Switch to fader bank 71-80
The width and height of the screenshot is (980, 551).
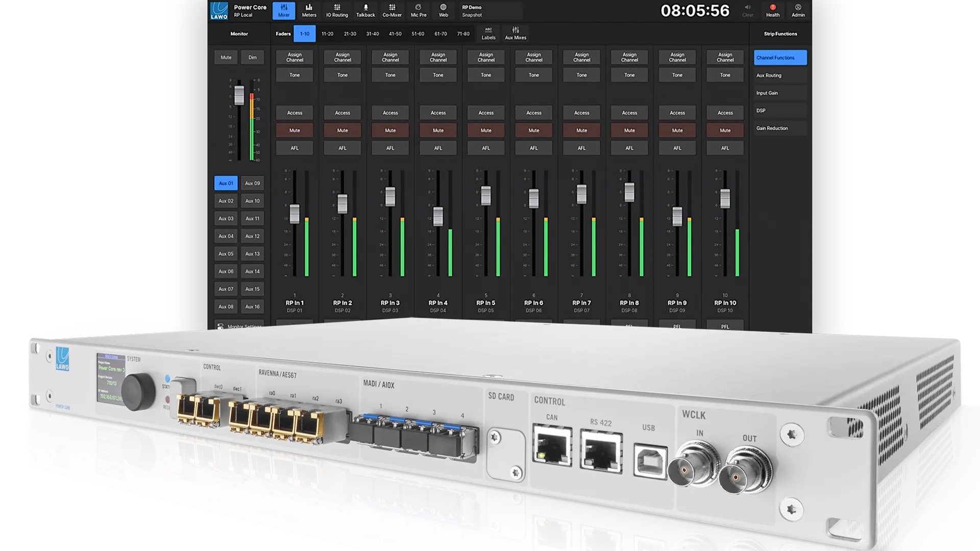tap(463, 34)
